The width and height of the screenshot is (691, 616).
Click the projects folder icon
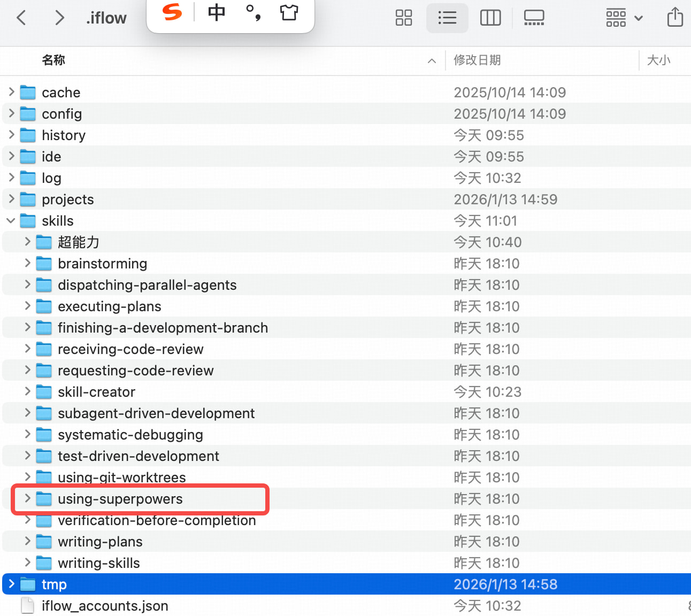pyautogui.click(x=28, y=199)
